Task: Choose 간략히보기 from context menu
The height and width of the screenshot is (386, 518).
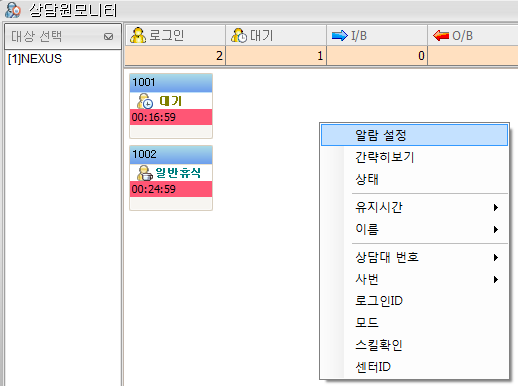Action: 414,157
